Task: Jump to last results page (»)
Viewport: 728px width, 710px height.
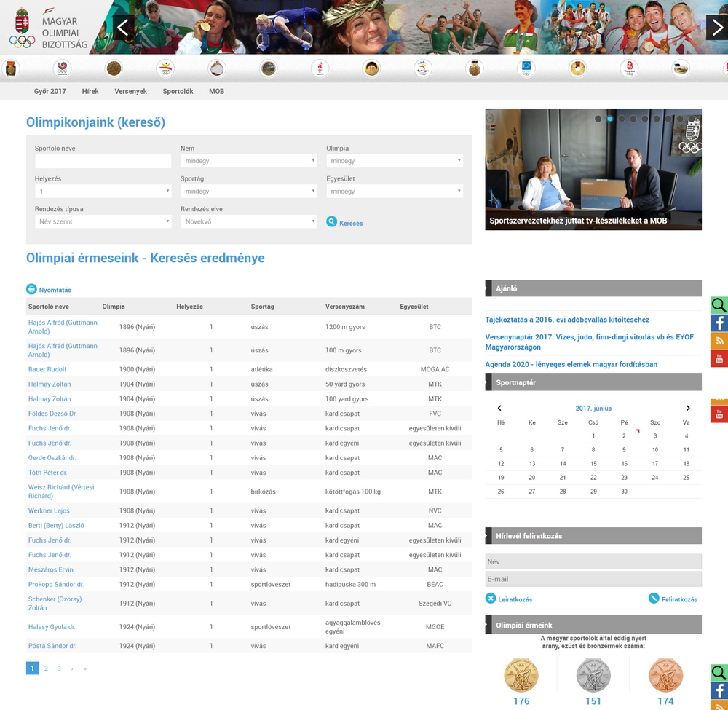Action: tap(85, 668)
